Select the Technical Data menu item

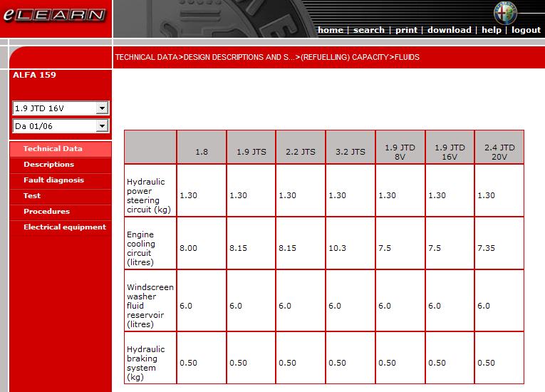pos(61,149)
